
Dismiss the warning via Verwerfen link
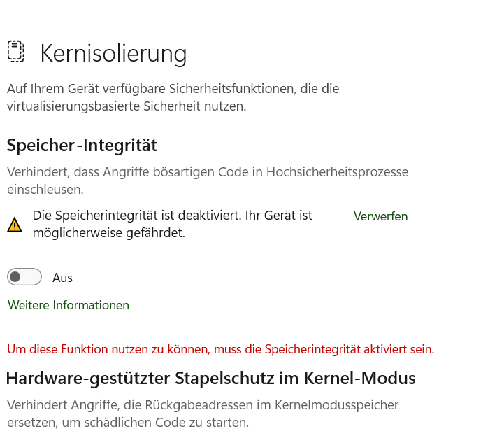(x=380, y=216)
